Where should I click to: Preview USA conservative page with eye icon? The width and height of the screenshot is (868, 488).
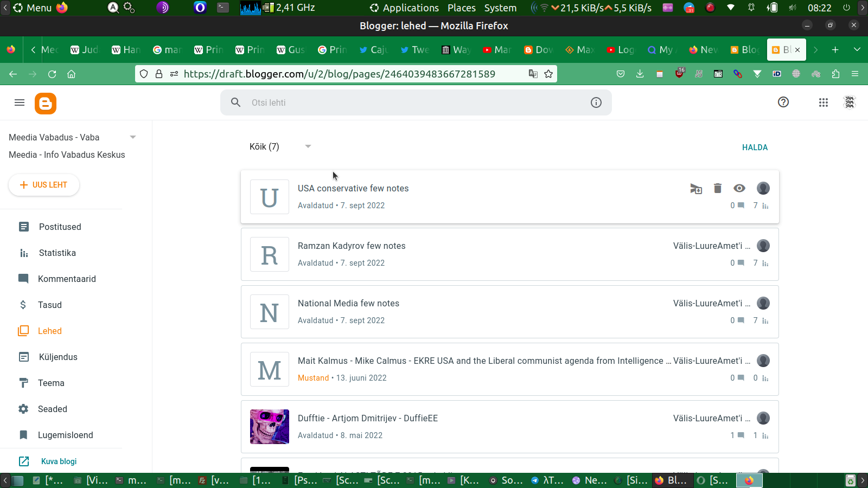coord(739,188)
